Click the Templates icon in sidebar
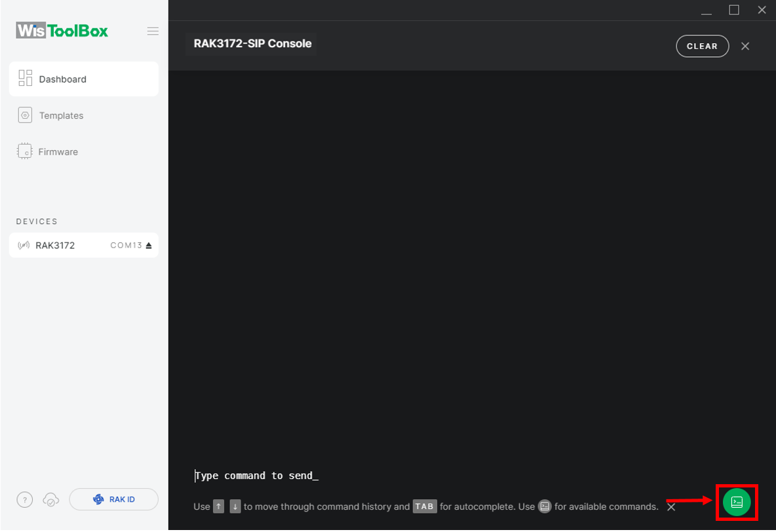Image resolution: width=776 pixels, height=532 pixels. 25,115
